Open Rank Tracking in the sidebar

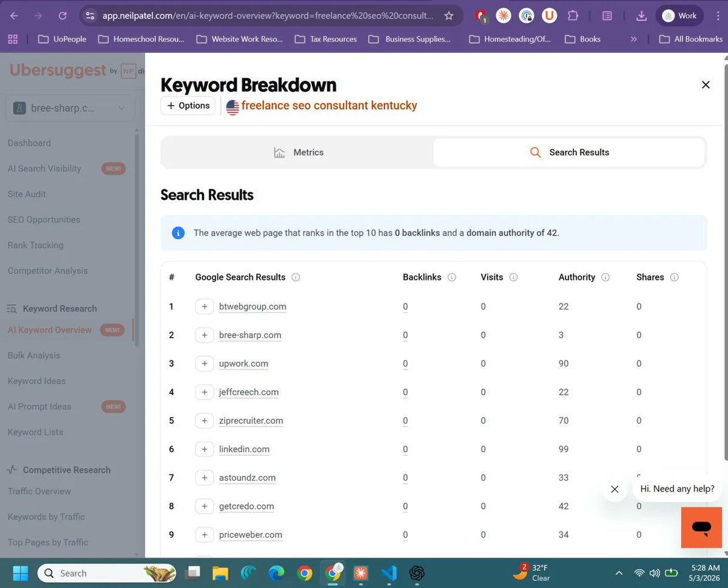(35, 245)
